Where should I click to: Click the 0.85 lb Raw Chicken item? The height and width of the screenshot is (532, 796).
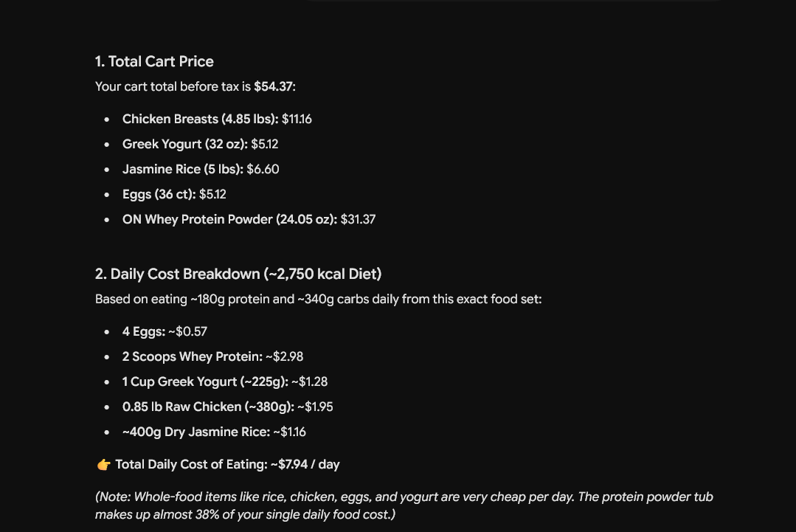pos(227,407)
